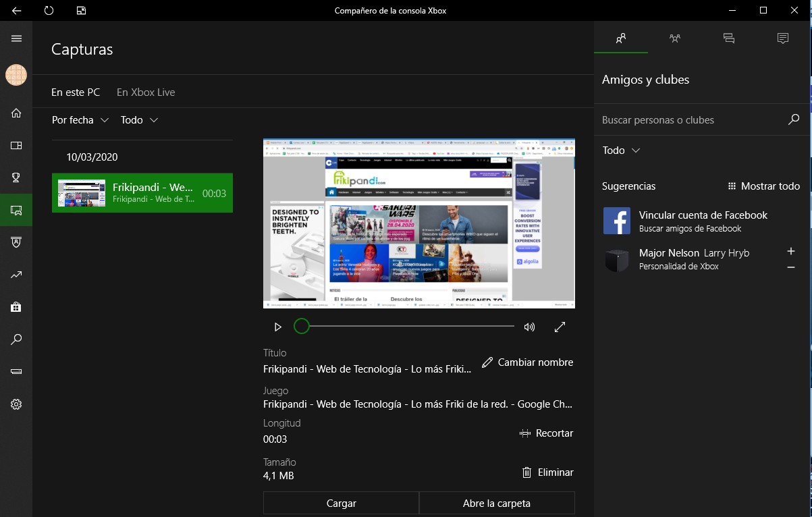This screenshot has width=812, height=517.
Task: Click 'Cambiar nombre' to rename capture
Action: pos(528,362)
